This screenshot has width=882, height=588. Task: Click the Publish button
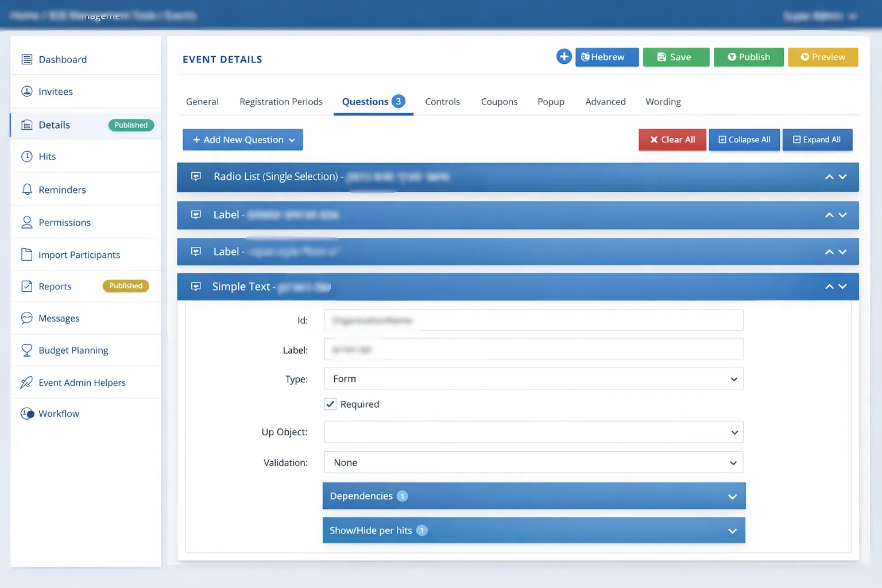click(x=748, y=57)
